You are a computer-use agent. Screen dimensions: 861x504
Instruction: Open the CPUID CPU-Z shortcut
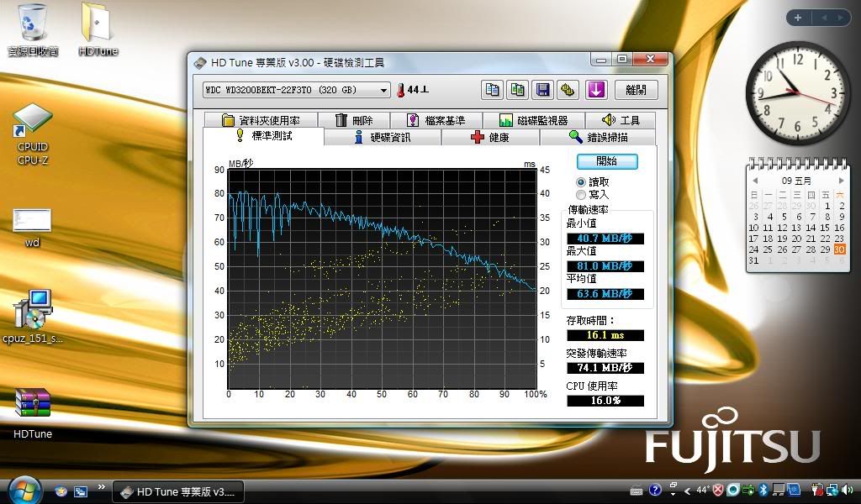click(x=33, y=134)
